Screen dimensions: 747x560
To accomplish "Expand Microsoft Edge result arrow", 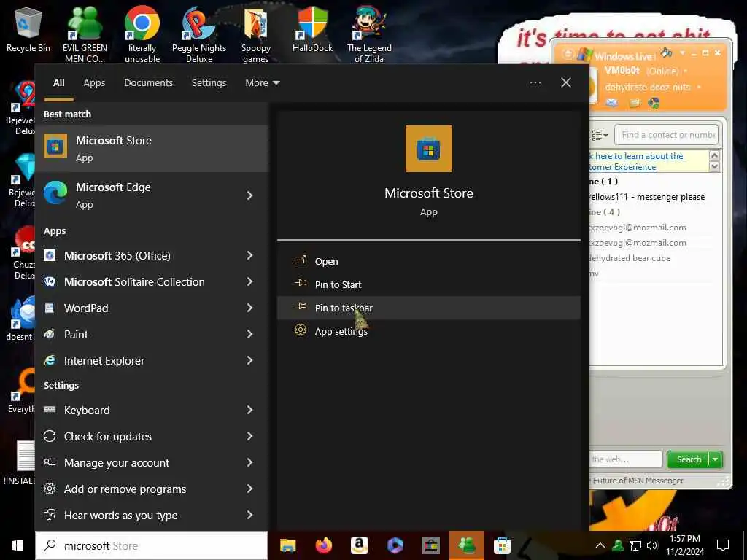I will tap(249, 195).
